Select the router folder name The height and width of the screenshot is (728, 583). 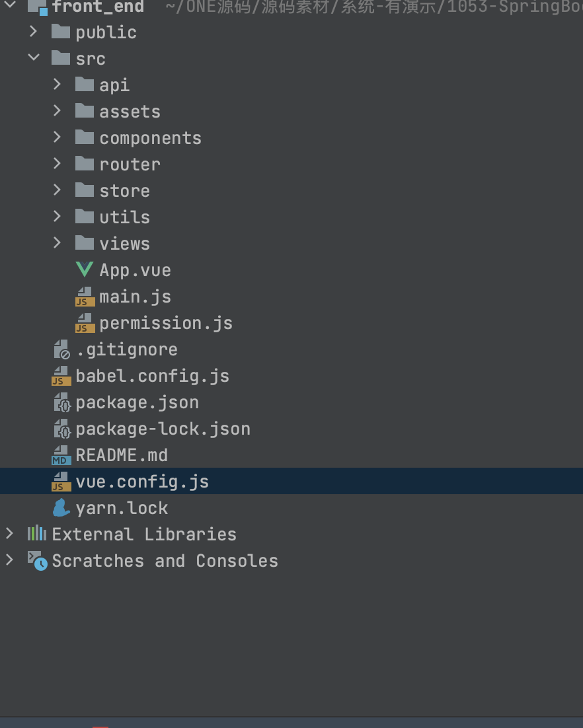pos(130,164)
